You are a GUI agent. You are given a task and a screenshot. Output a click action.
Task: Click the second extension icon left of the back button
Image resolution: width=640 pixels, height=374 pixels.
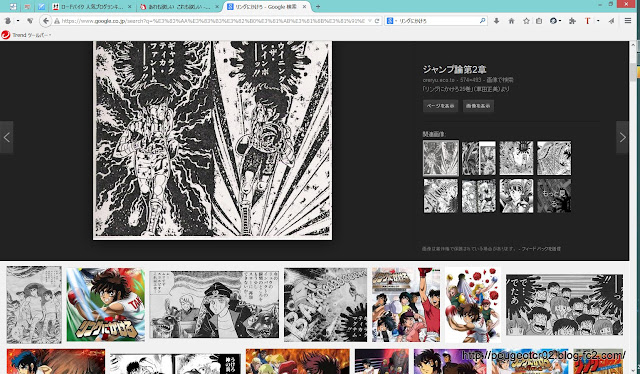pos(30,21)
